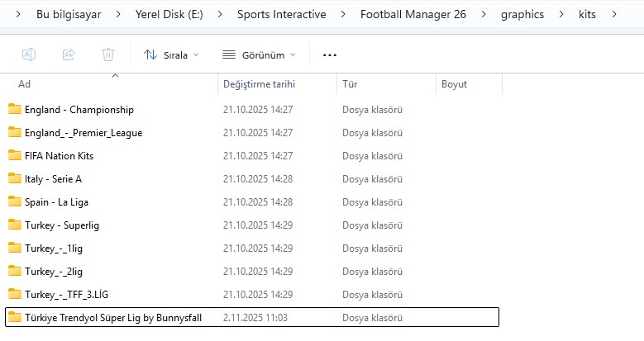This screenshot has height=341, width=644.
Task: Click the folder icon beside Italy - Serie A
Action: click(14, 178)
